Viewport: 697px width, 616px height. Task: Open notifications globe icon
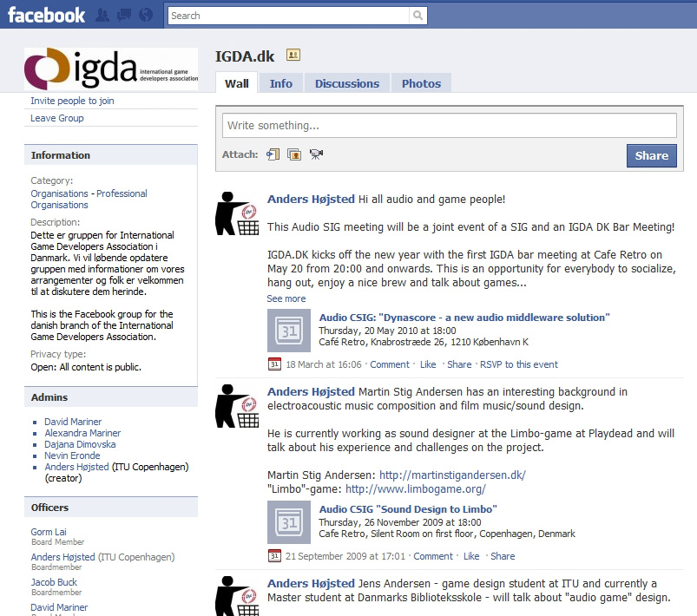pyautogui.click(x=146, y=15)
